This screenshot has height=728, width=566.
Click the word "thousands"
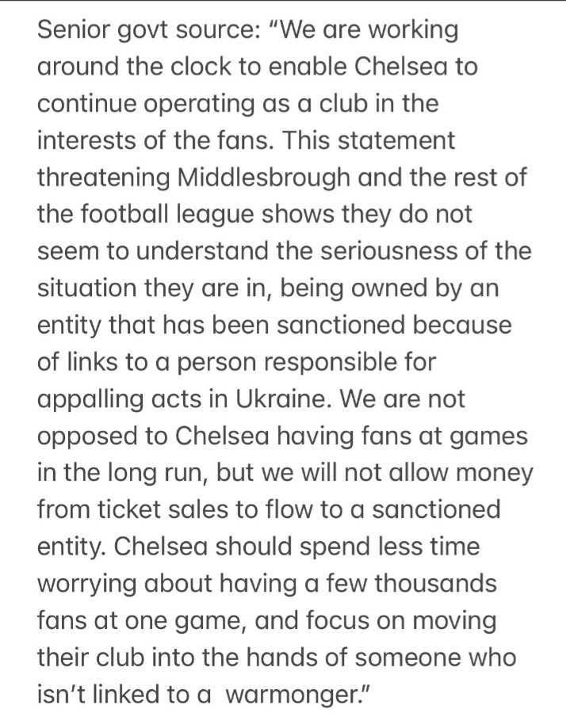(436, 583)
